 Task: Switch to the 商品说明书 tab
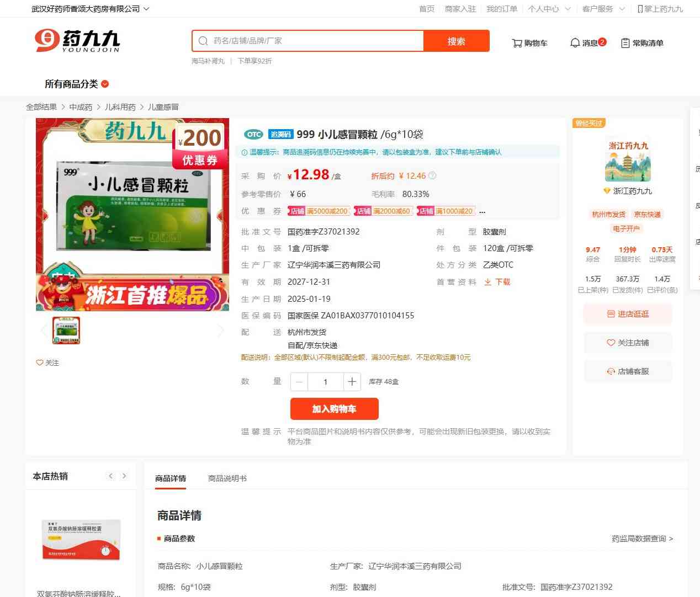tap(227, 478)
